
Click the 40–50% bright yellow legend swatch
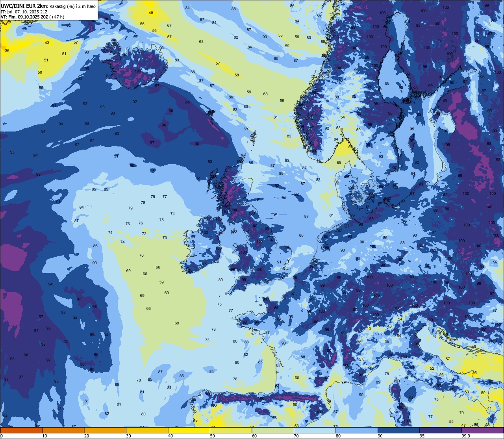pyautogui.click(x=189, y=430)
